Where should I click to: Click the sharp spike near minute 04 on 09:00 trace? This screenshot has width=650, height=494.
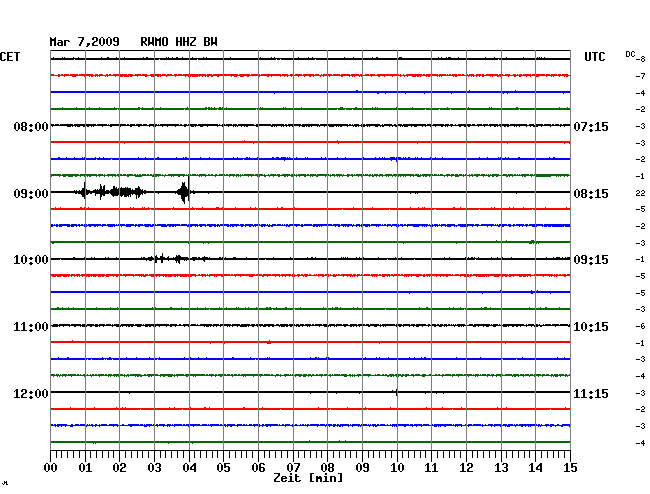189,190
